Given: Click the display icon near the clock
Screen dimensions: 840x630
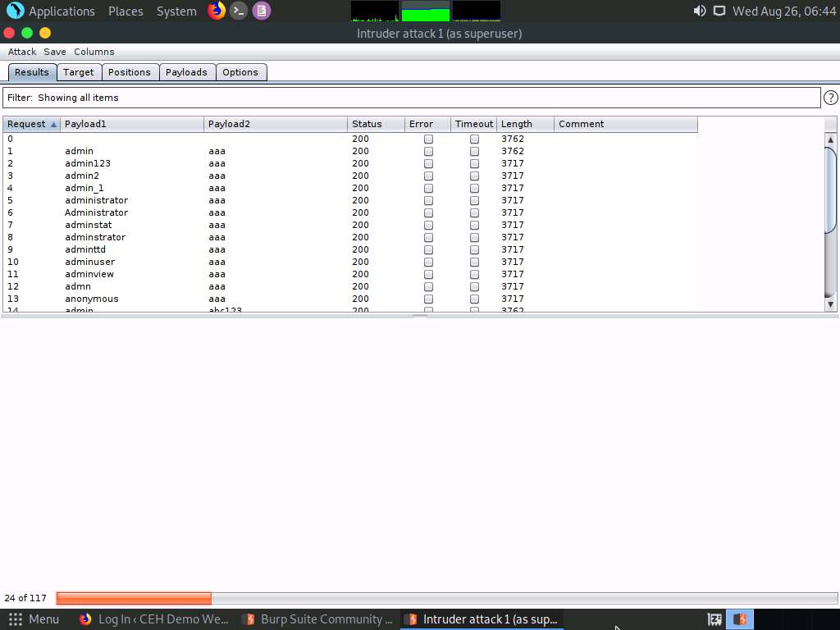Looking at the screenshot, I should point(721,11).
